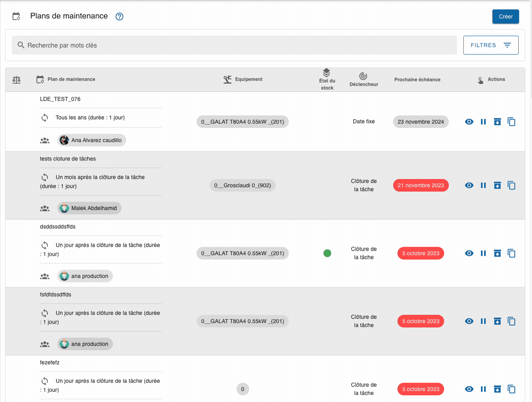Open the 0__Grosclaudi 0_{902} equipment chip
This screenshot has height=402, width=532.
pos(242,185)
